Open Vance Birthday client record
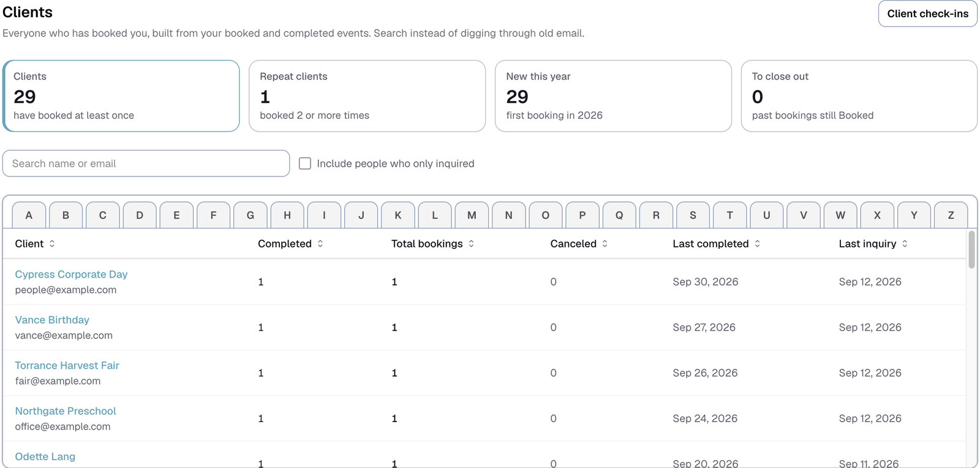 point(52,320)
